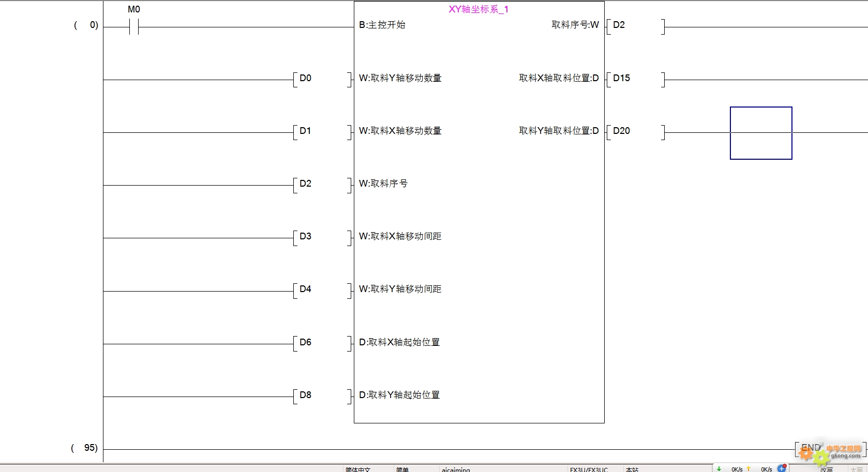Screen dimensions: 868x472
Task: Click the D:取料Y轴起始位置 pin label
Action: pos(399,395)
